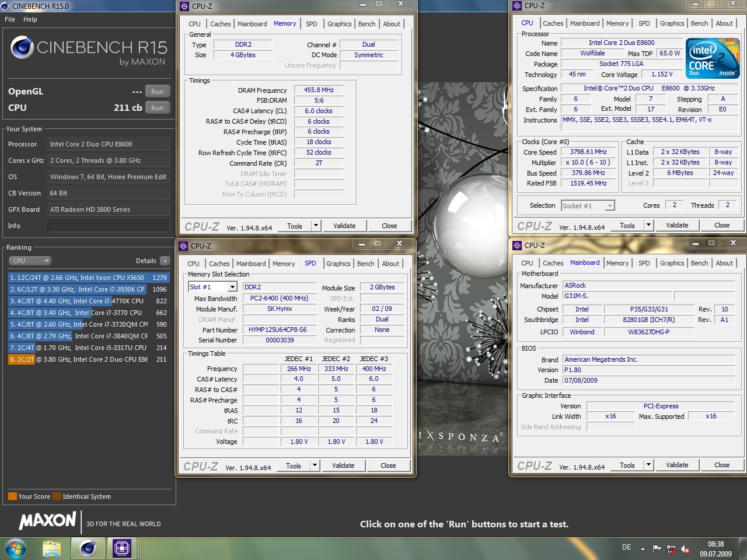Run the OpenGL benchmark
The width and height of the screenshot is (747, 560).
click(x=157, y=92)
